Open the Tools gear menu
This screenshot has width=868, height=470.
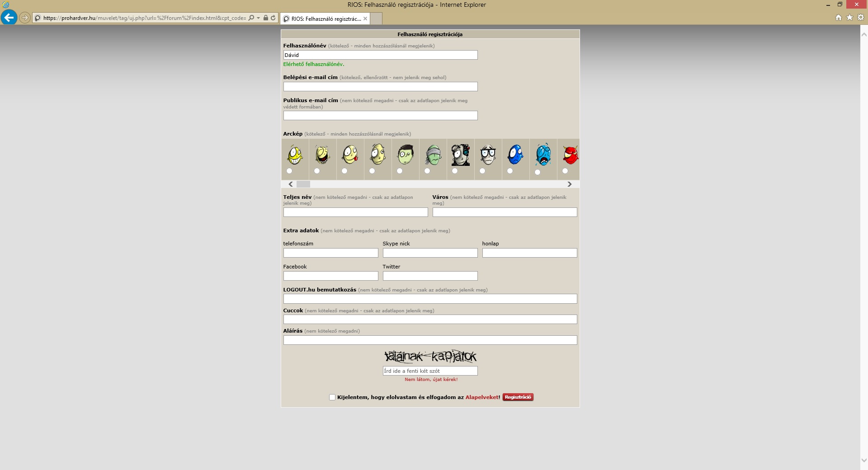click(x=861, y=18)
